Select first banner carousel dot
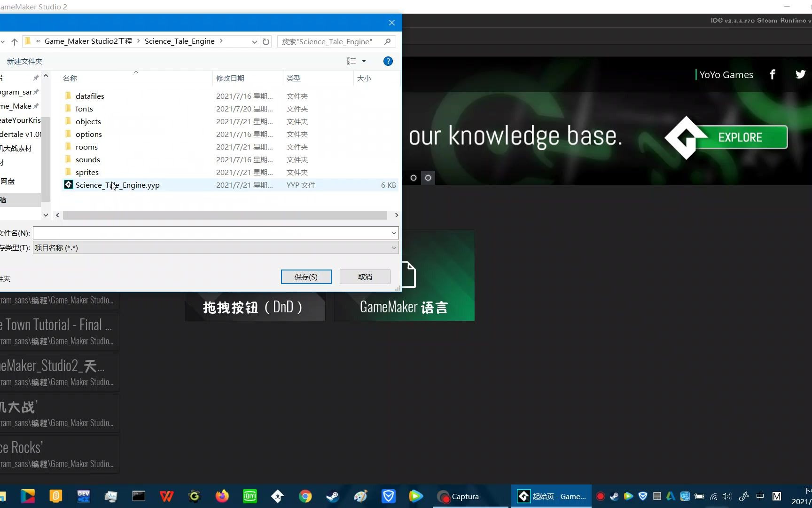Screen dimensions: 812x508 pyautogui.click(x=414, y=178)
